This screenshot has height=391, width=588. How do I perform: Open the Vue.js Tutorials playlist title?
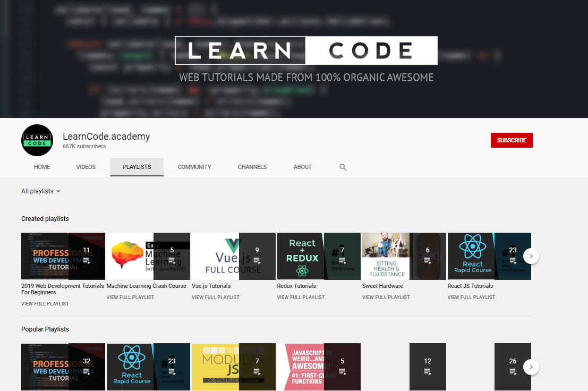[211, 286]
